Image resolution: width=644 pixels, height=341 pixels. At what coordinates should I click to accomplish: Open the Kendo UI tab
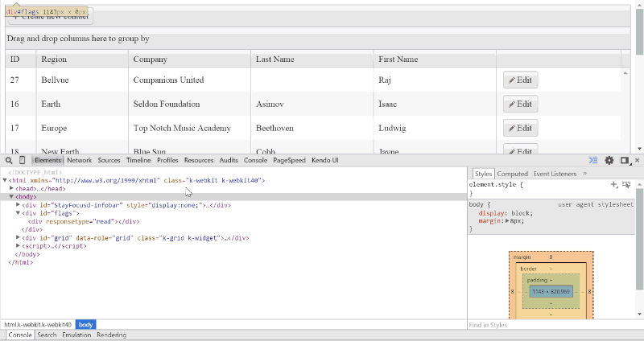click(325, 160)
